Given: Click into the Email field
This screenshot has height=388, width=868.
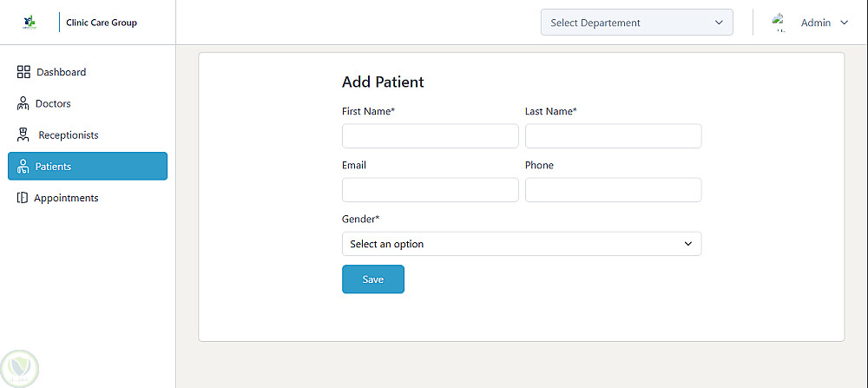Looking at the screenshot, I should click(430, 190).
